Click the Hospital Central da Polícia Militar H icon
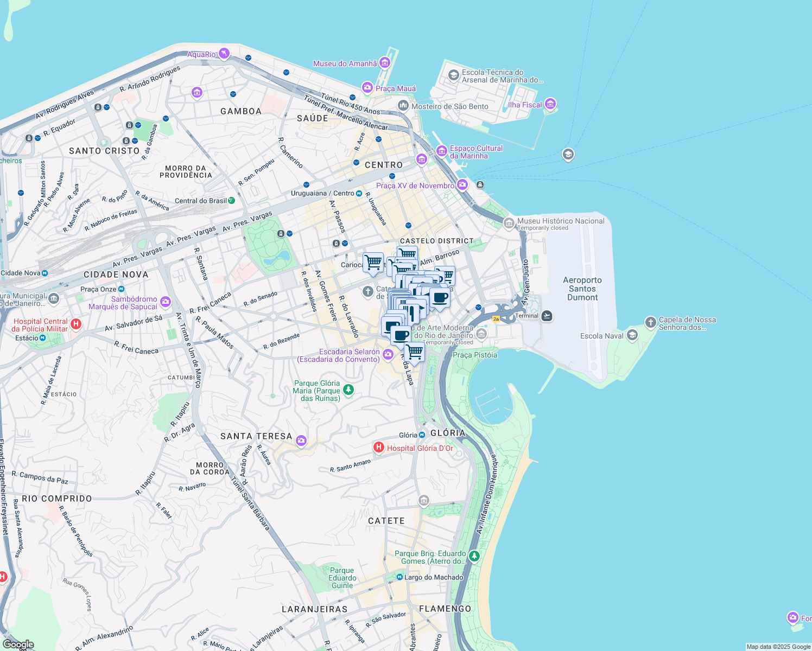Viewport: 812px width, 651px height. pyautogui.click(x=76, y=324)
